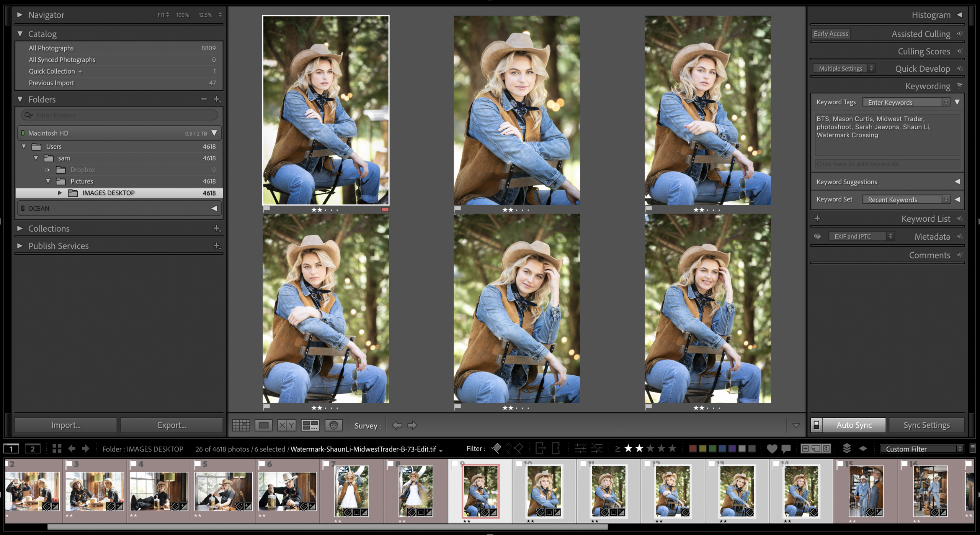This screenshot has height=535, width=980.
Task: Add new folder with plus icon
Action: [217, 99]
